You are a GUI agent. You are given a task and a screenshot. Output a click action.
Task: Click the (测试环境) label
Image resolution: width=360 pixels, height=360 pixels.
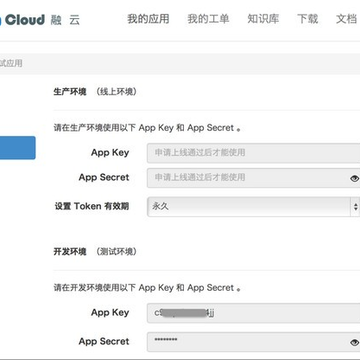click(x=116, y=252)
